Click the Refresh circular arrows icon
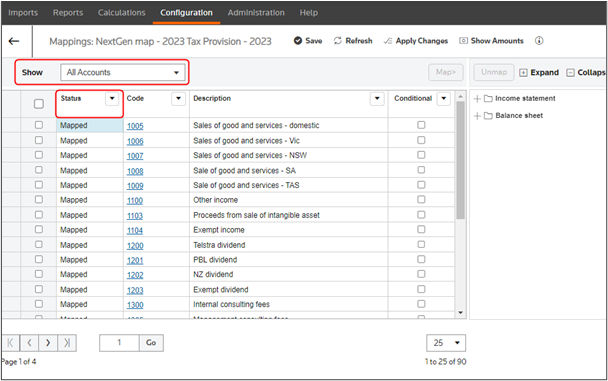Screen dimensions: 608x381 [x=338, y=41]
